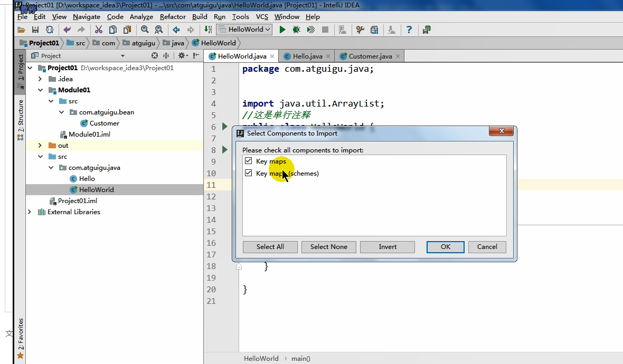Uncheck the Key maps checkbox
The height and width of the screenshot is (364, 623).
pyautogui.click(x=248, y=161)
